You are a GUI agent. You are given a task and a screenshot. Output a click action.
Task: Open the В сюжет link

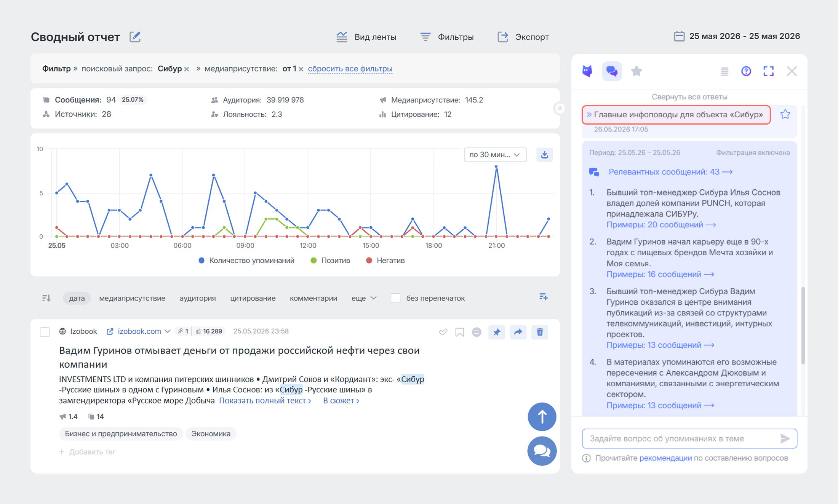(341, 401)
